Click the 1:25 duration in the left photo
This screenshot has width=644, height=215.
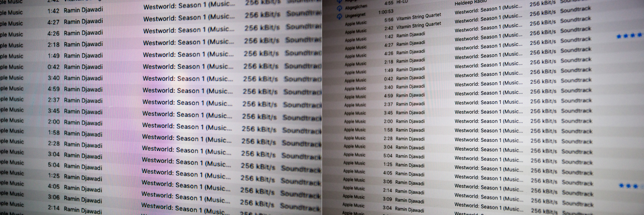coord(54,176)
